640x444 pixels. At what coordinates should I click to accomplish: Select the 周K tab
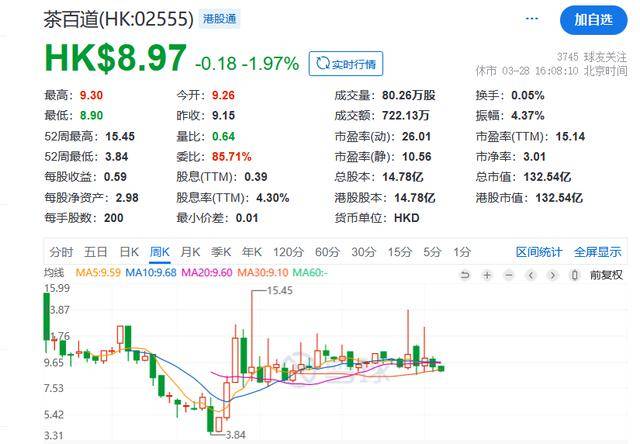pyautogui.click(x=160, y=252)
